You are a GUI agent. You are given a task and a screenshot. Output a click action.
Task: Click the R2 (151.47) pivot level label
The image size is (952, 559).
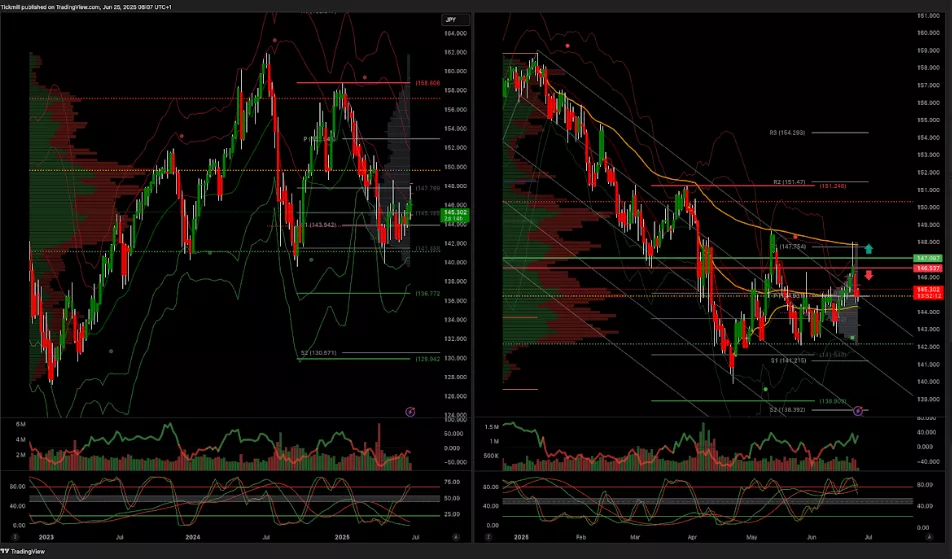(790, 183)
